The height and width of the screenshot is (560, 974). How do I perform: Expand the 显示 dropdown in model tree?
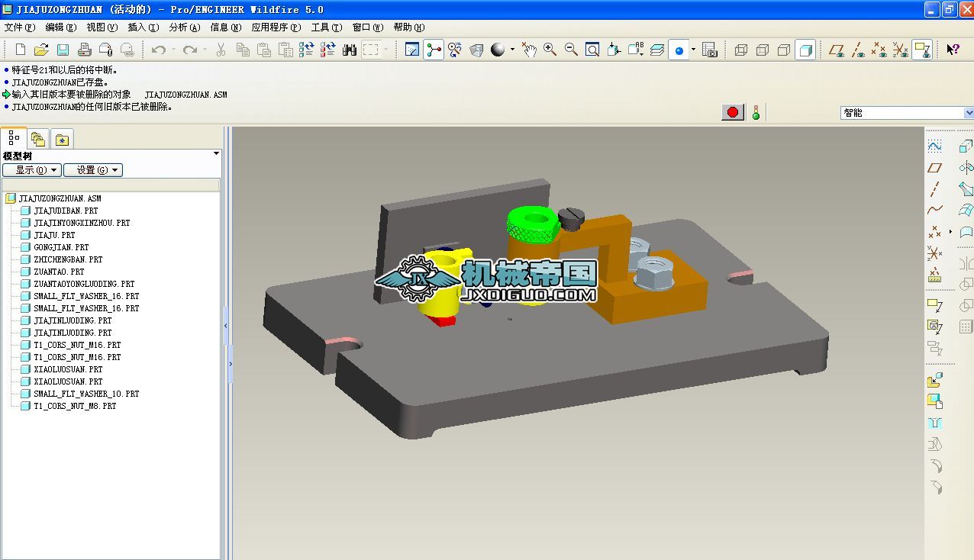[31, 170]
